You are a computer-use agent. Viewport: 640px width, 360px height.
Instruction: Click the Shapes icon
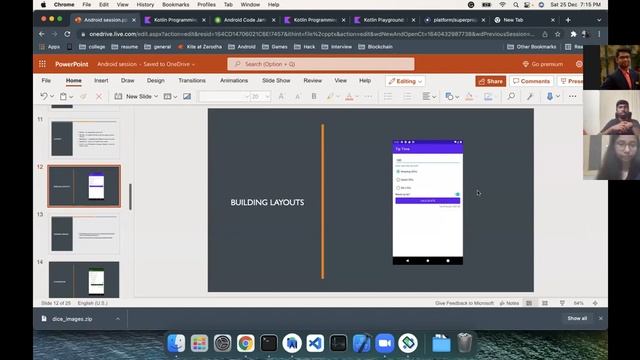(449, 96)
